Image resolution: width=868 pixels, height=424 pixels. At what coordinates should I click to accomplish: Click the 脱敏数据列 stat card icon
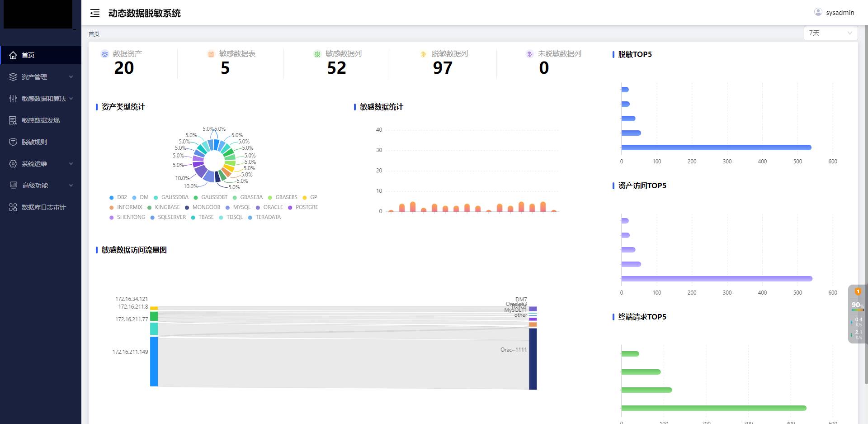click(x=424, y=54)
